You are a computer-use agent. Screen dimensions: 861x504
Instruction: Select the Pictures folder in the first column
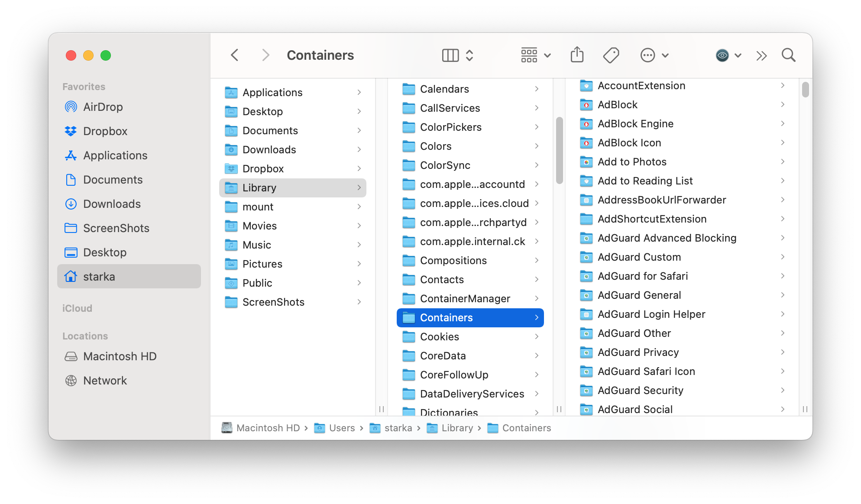click(x=293, y=264)
